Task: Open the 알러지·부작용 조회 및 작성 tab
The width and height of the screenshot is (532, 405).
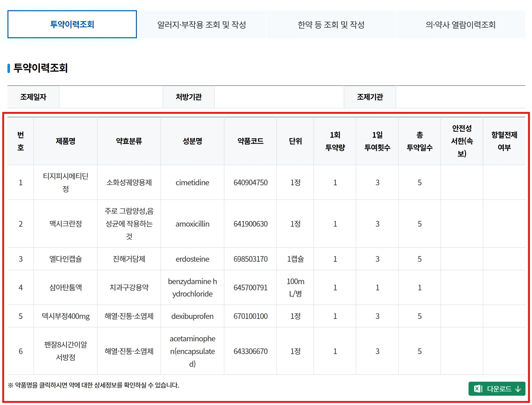Action: coord(201,25)
